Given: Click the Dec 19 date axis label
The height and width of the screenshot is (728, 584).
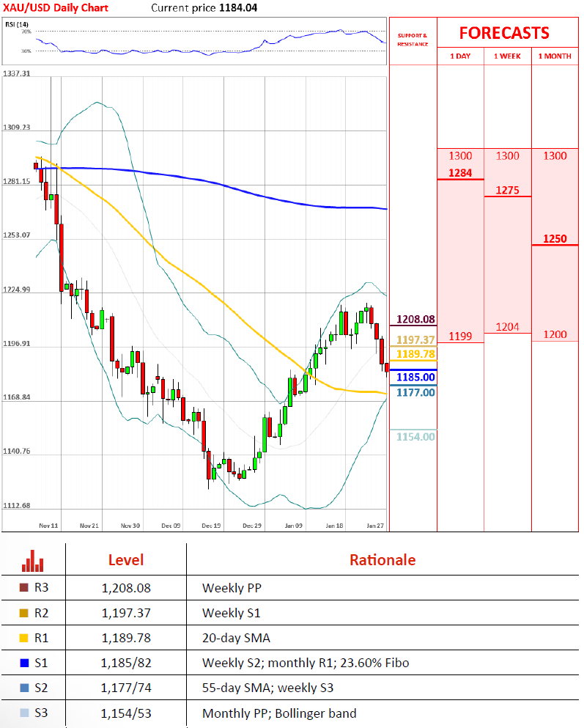Looking at the screenshot, I should [212, 526].
